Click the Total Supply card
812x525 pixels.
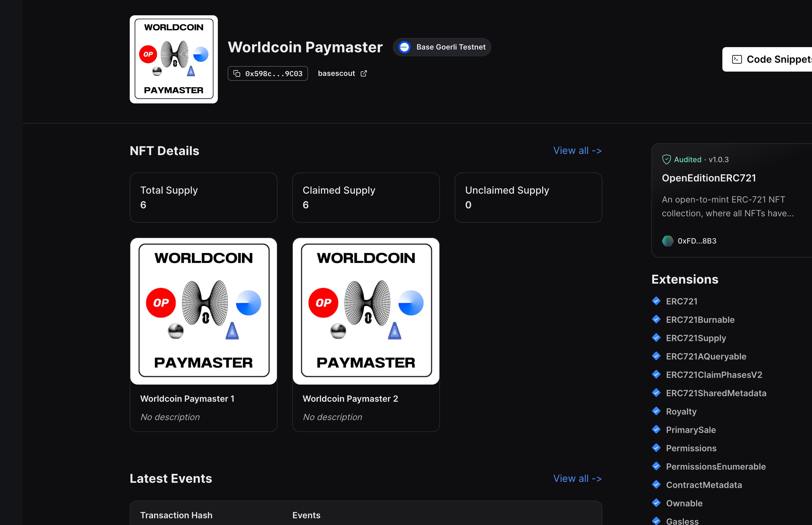203,198
